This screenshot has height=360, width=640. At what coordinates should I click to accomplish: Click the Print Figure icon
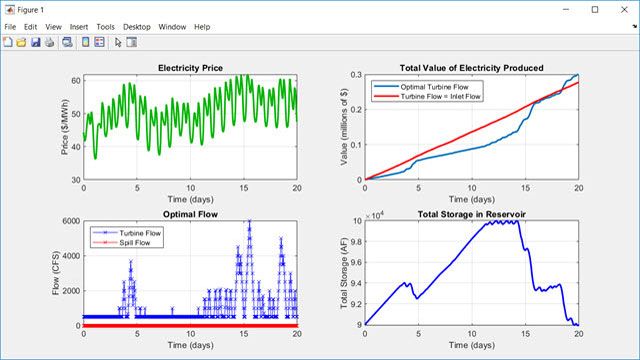pos(49,42)
